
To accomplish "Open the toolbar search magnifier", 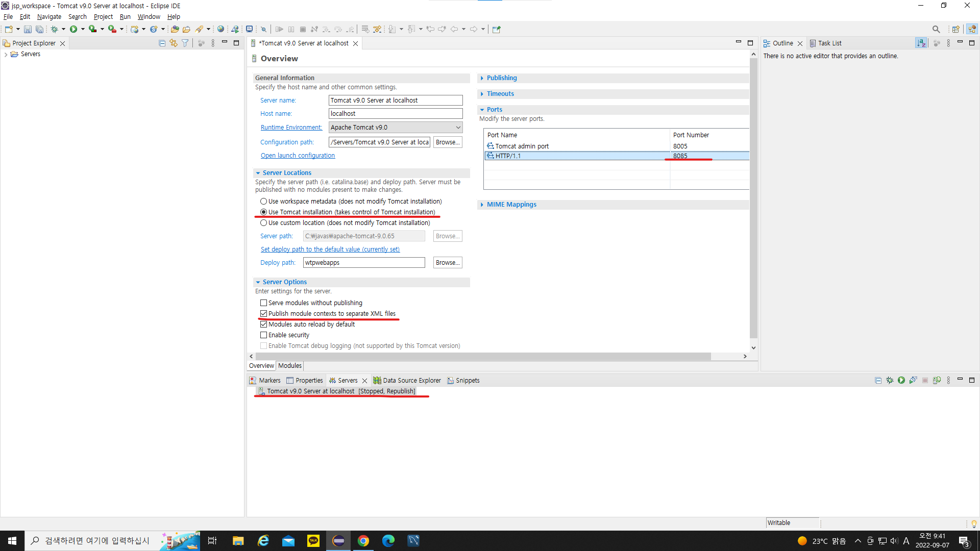I will click(936, 29).
